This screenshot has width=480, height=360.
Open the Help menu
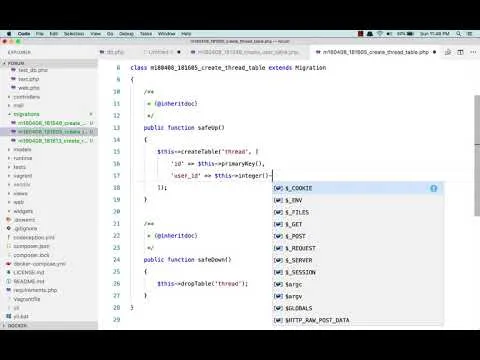(x=186, y=34)
